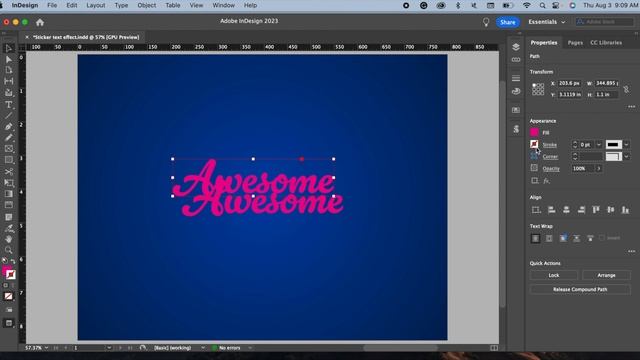Open the Essentials workspace switcher
The width and height of the screenshot is (640, 360).
pos(547,22)
